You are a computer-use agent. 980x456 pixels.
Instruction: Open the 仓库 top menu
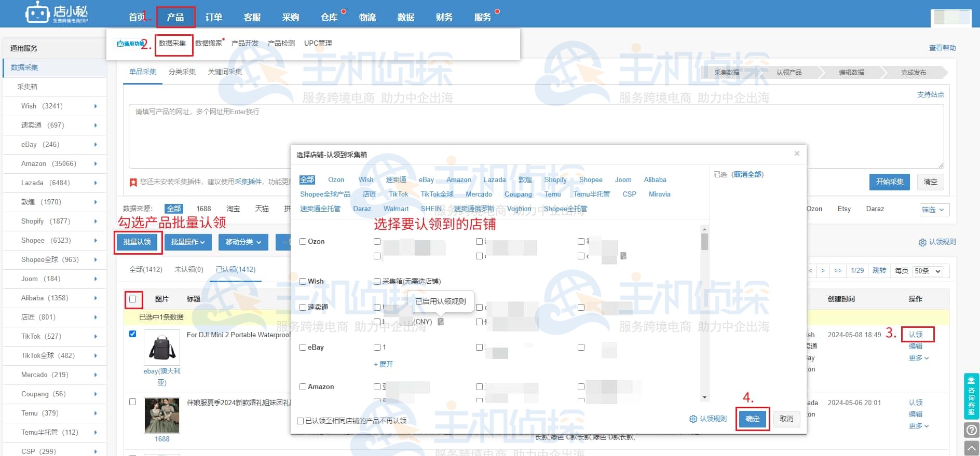click(329, 17)
